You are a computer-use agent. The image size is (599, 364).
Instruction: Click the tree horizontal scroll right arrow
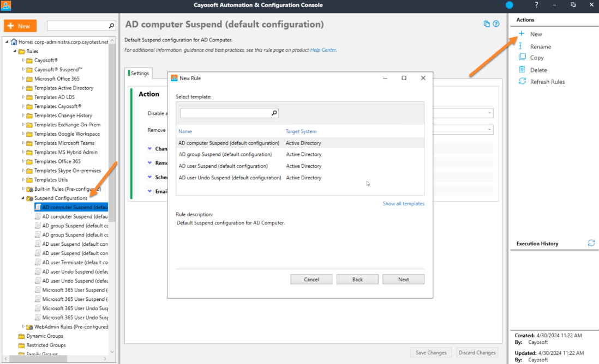tap(105, 359)
